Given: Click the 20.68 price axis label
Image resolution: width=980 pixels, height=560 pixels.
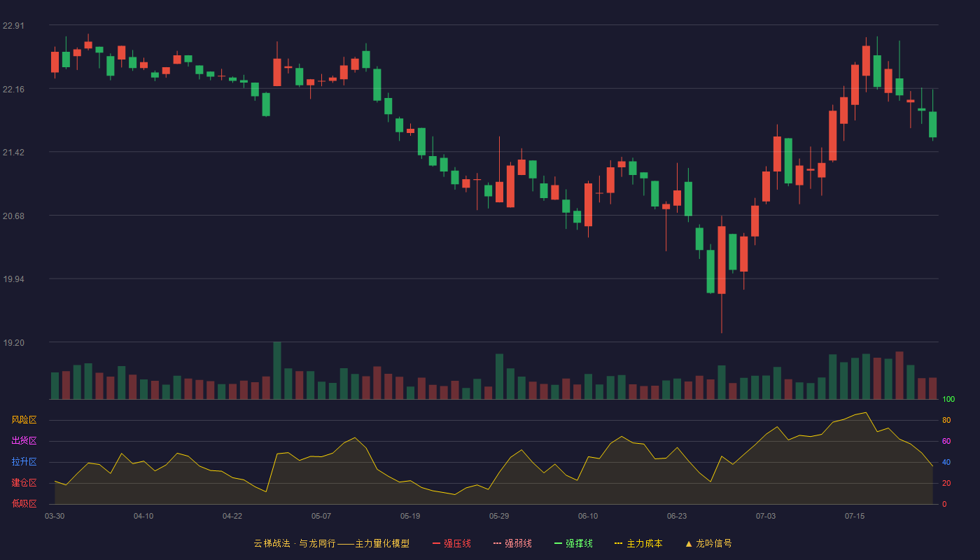Looking at the screenshot, I should pos(13,216).
